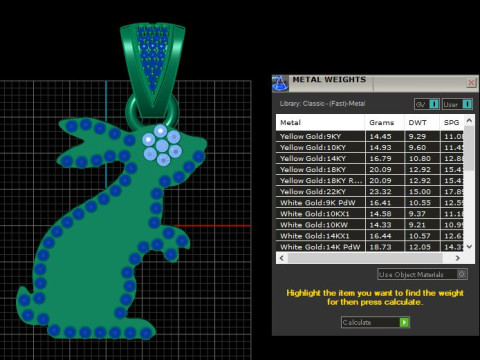Click the Calculate button
Screen dimensions: 480x360
pyautogui.click(x=375, y=322)
